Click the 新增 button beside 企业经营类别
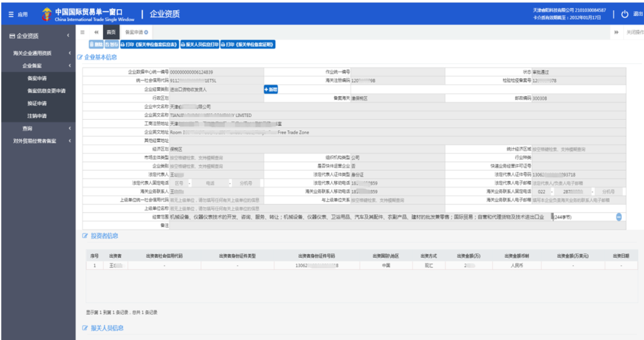The image size is (644, 340). pyautogui.click(x=271, y=89)
